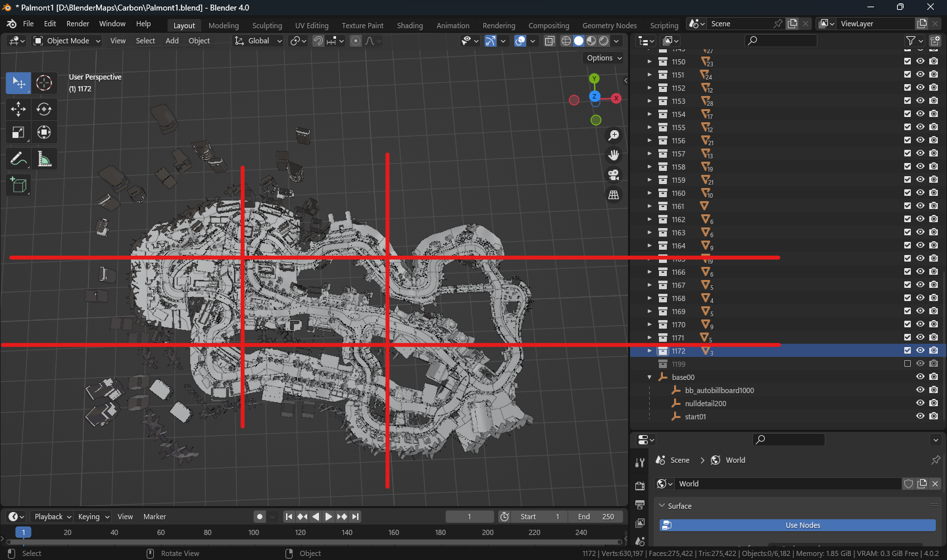Choose the Scale tool
The image size is (947, 560).
(18, 133)
